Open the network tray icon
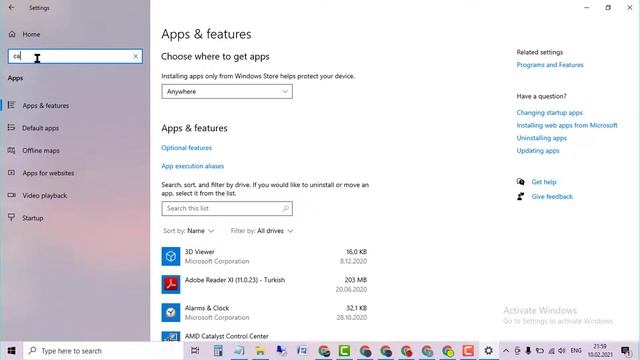Image resolution: width=640 pixels, height=360 pixels. pyautogui.click(x=551, y=351)
